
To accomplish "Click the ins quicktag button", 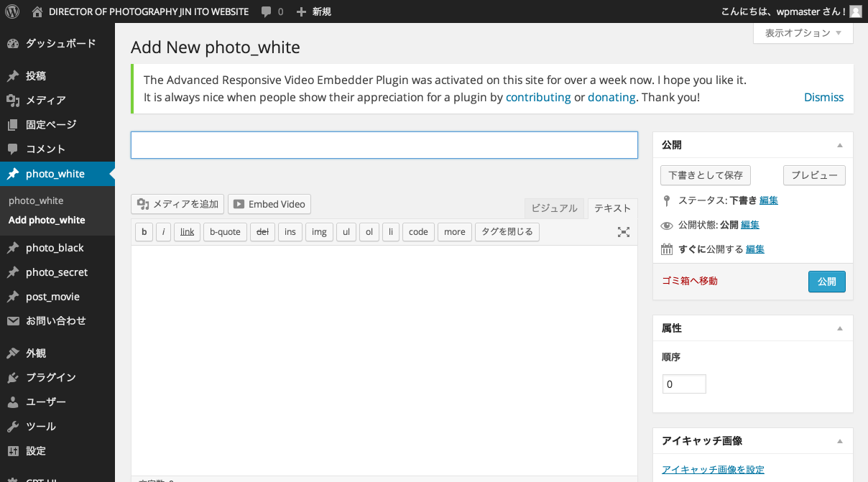I will pyautogui.click(x=290, y=232).
